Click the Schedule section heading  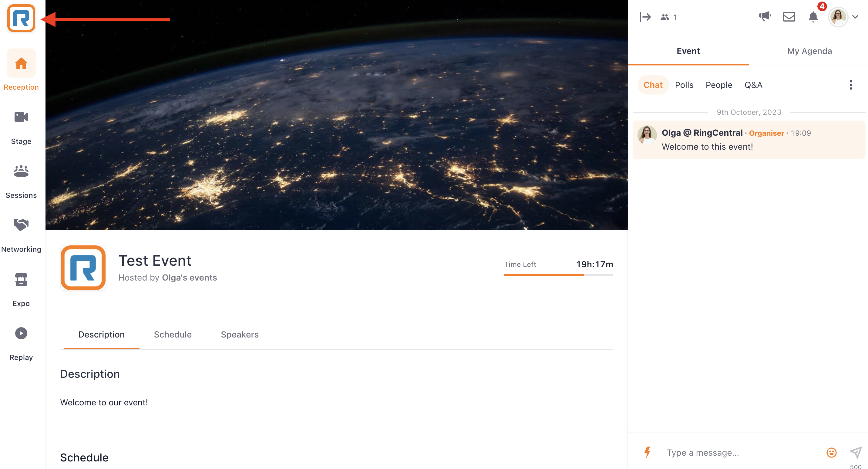(84, 457)
